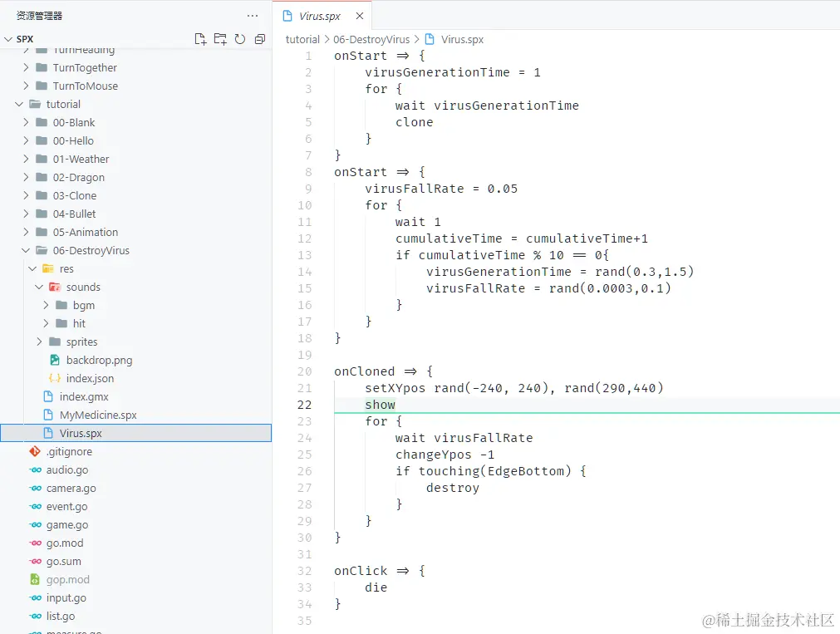Click the 06-DestroyVirus breadcrumb segment
Image resolution: width=840 pixels, height=634 pixels.
tap(371, 39)
